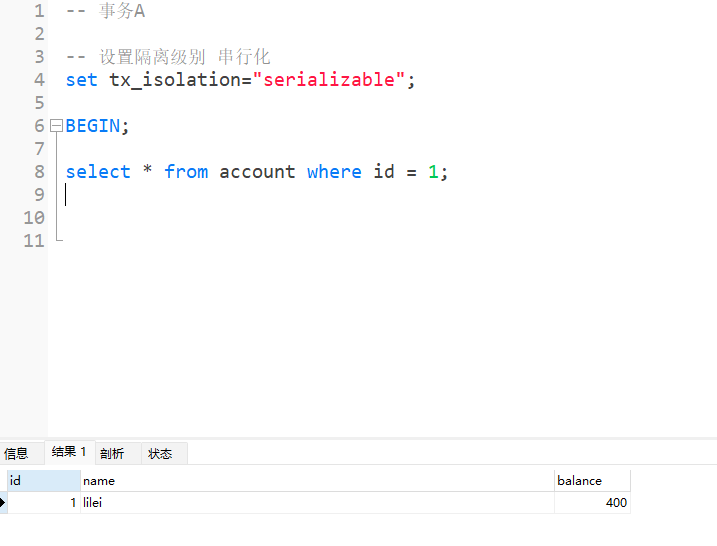Click line number 2 in the gutter
Viewport: 717px width, 546px height.
click(40, 34)
